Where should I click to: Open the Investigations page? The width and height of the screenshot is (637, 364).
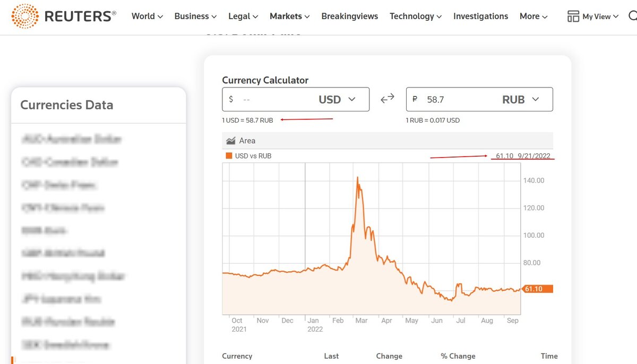click(x=480, y=16)
